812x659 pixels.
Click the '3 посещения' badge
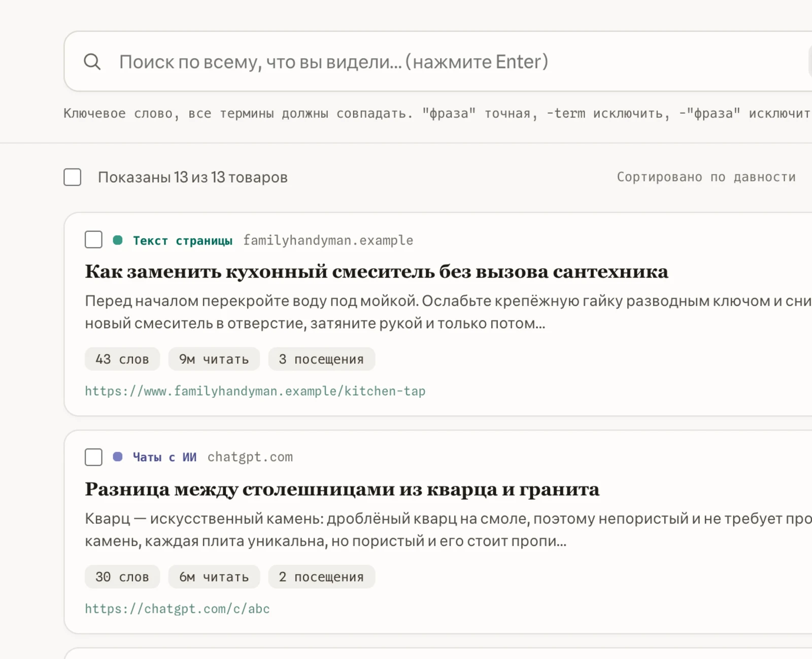point(322,359)
